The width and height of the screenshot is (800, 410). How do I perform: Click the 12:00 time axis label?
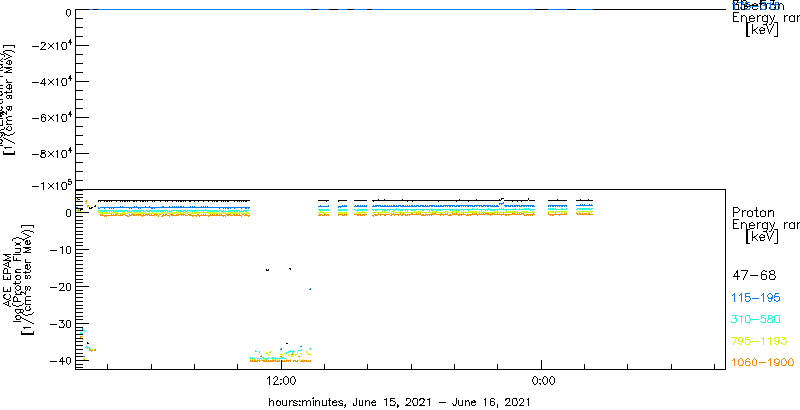tap(282, 380)
